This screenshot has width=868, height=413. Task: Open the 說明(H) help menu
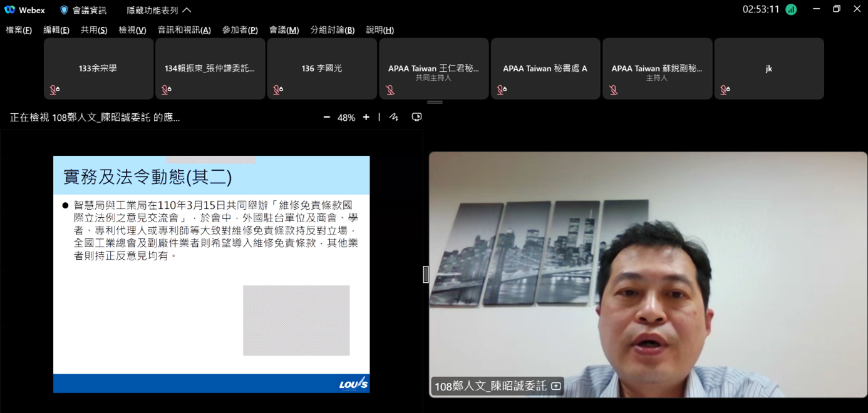[x=380, y=30]
